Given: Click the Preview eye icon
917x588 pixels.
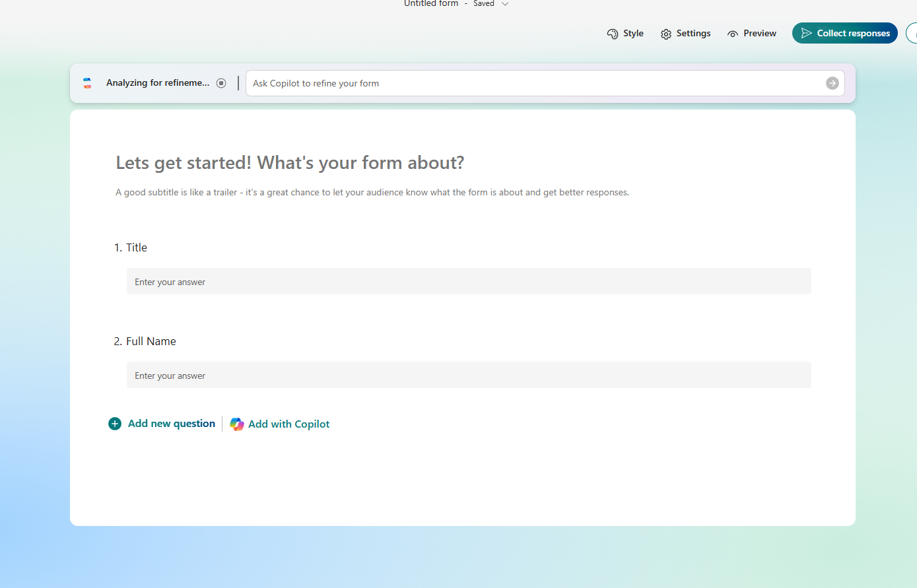Looking at the screenshot, I should (733, 34).
